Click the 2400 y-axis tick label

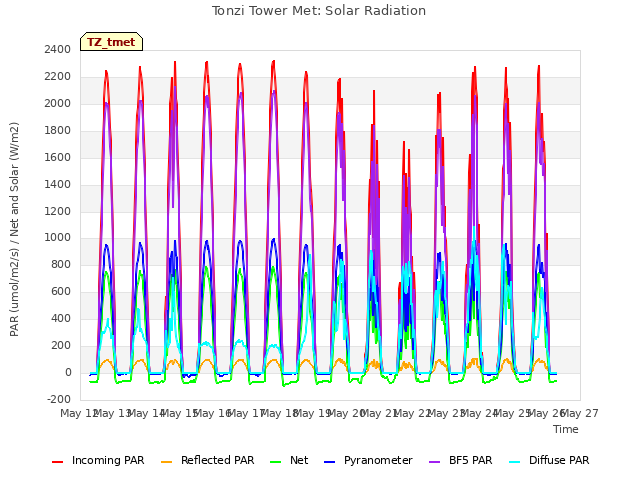58,49
